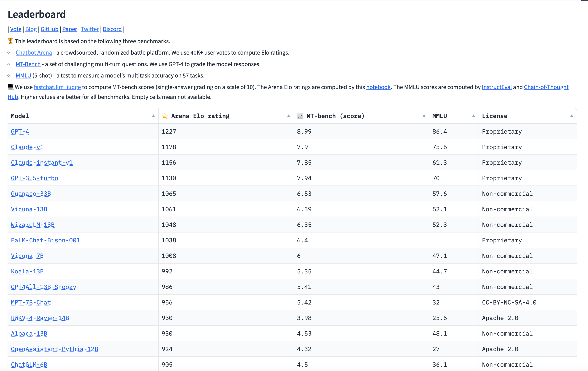588x371 pixels.
Task: Click the Arena Elo rating header text
Action: point(200,116)
